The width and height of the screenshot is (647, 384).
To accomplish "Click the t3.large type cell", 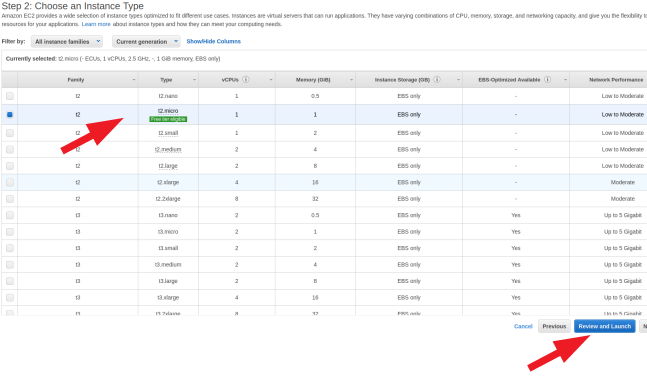I will click(168, 281).
